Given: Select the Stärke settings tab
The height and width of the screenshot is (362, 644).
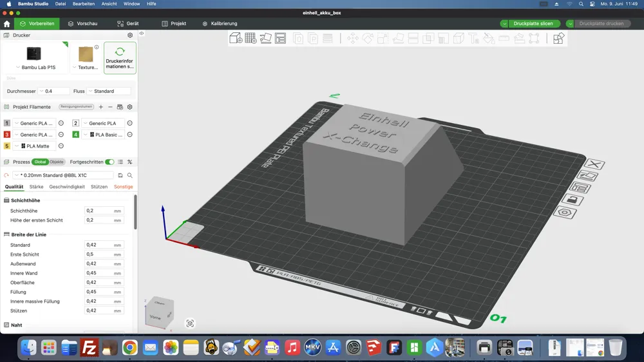Looking at the screenshot, I should 36,187.
